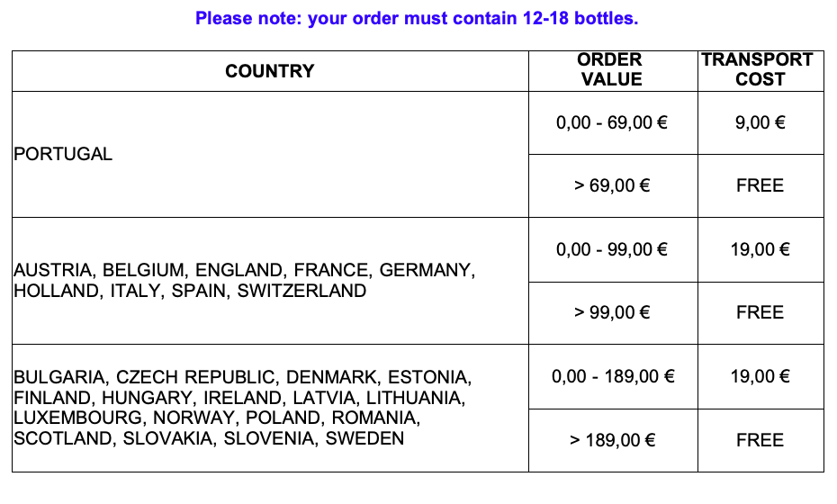
Task: Click the 9,00 € transport cost cell
Action: tap(760, 122)
